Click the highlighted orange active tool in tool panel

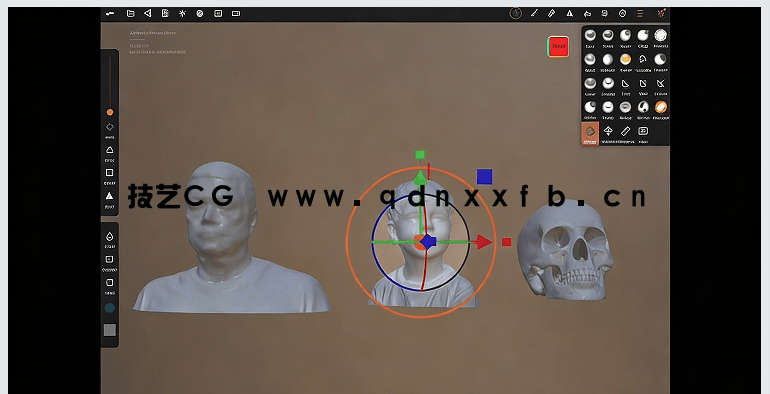590,133
